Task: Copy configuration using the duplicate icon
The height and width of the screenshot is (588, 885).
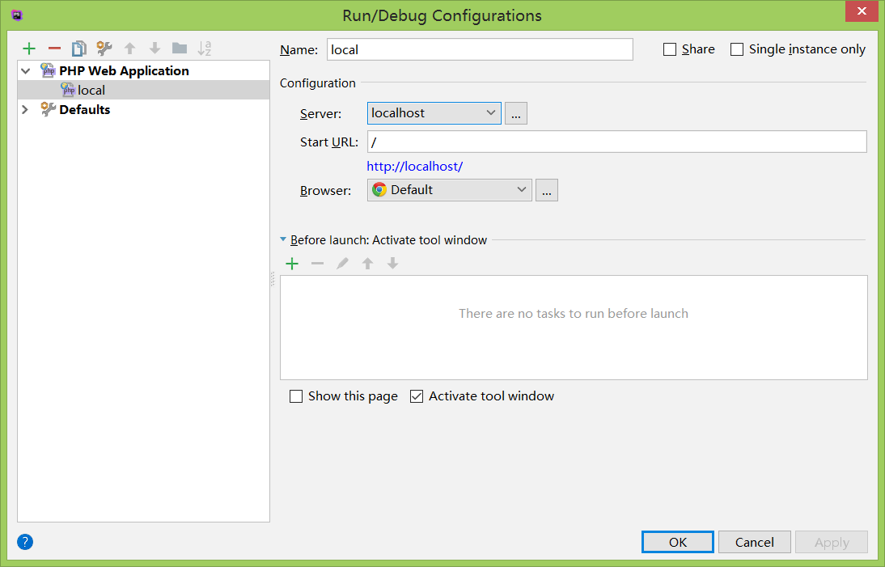Action: pos(78,49)
